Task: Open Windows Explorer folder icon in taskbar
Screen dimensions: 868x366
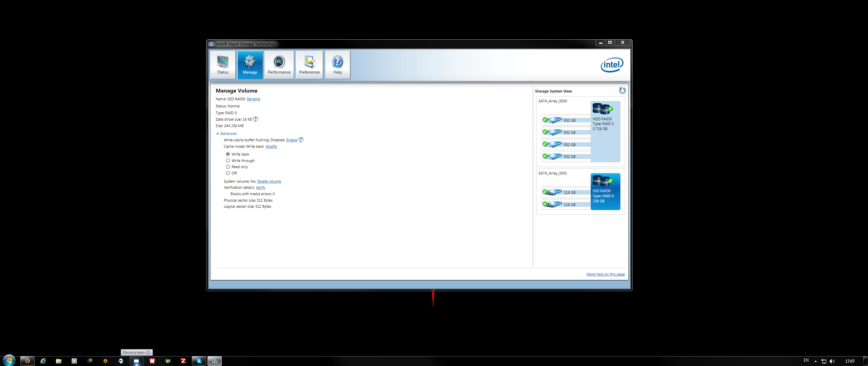Action: click(x=59, y=361)
